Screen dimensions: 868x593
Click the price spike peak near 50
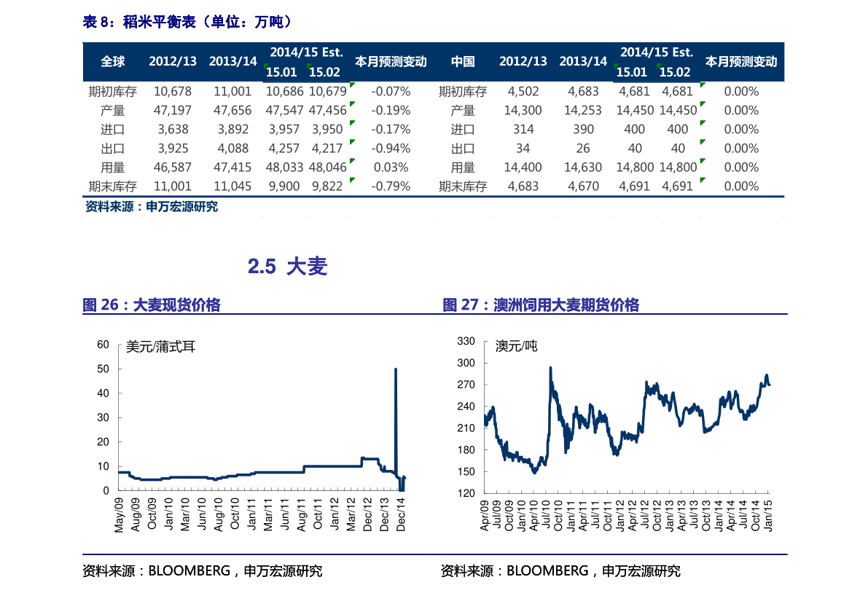click(396, 369)
